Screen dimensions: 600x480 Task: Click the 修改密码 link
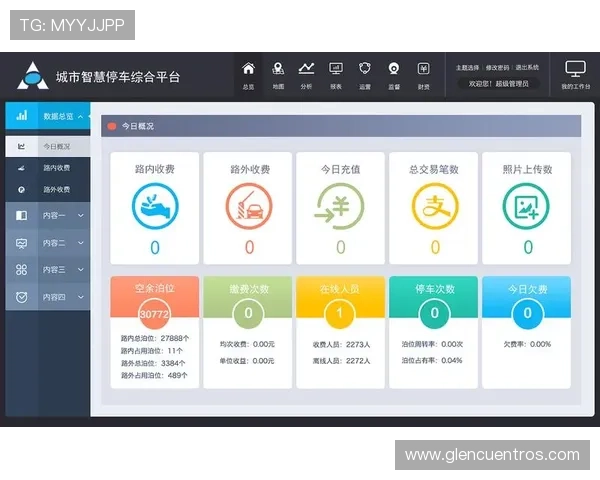(497, 67)
